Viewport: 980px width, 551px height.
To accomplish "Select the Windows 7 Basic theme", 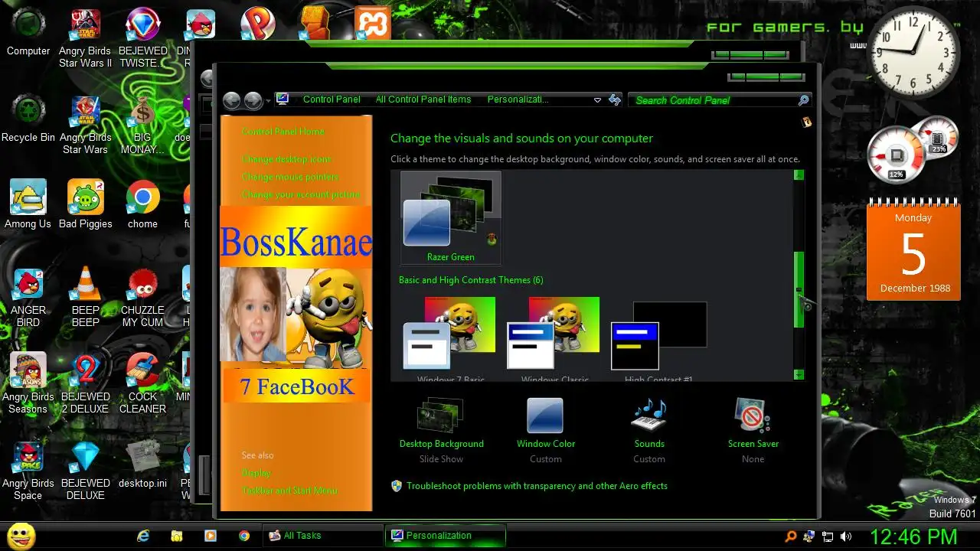I will 450,339.
